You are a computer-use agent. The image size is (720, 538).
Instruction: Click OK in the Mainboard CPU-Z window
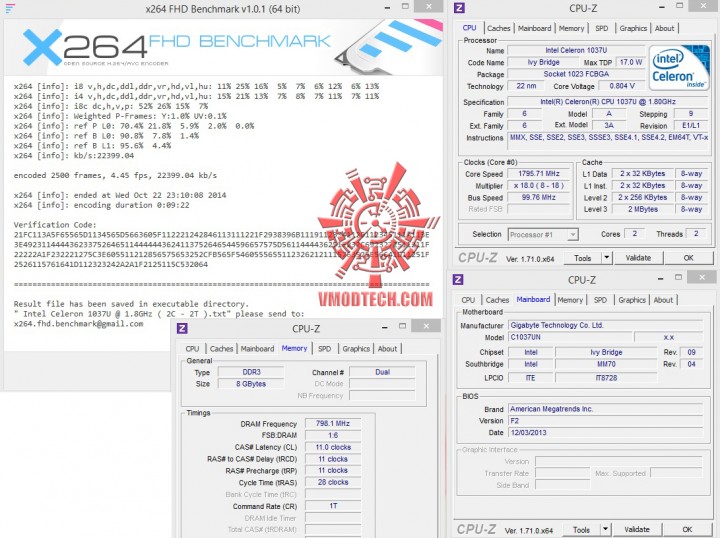(687, 530)
